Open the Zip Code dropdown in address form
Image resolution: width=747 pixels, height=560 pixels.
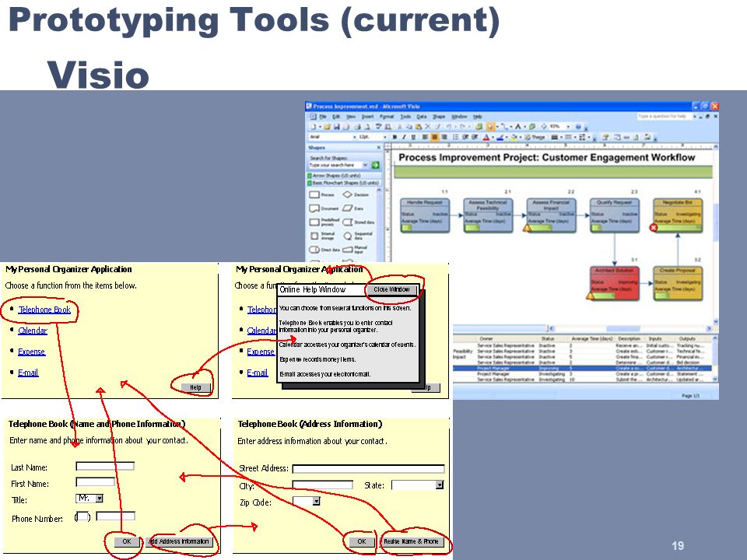(x=317, y=501)
